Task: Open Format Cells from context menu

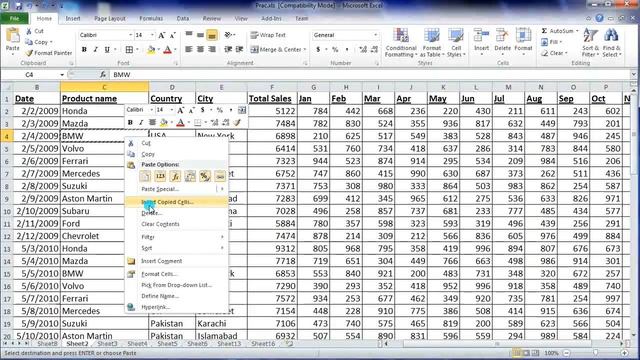Action: tap(176, 274)
